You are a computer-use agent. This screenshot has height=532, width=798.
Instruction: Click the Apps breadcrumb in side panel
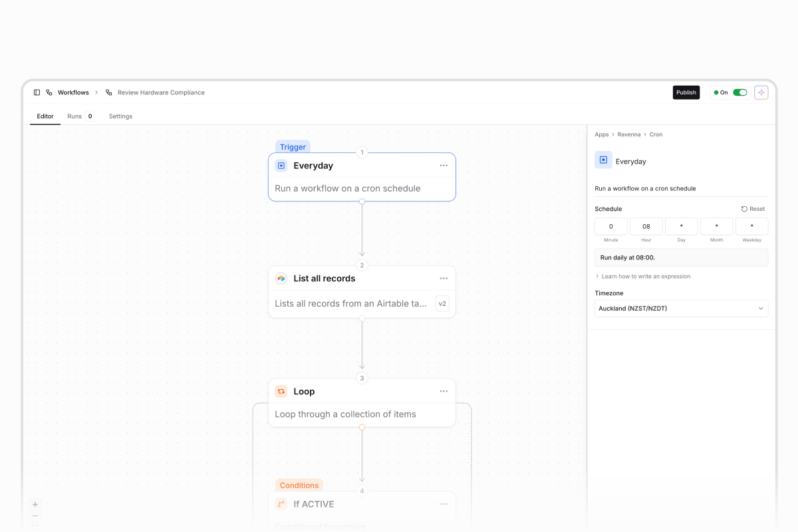(602, 134)
